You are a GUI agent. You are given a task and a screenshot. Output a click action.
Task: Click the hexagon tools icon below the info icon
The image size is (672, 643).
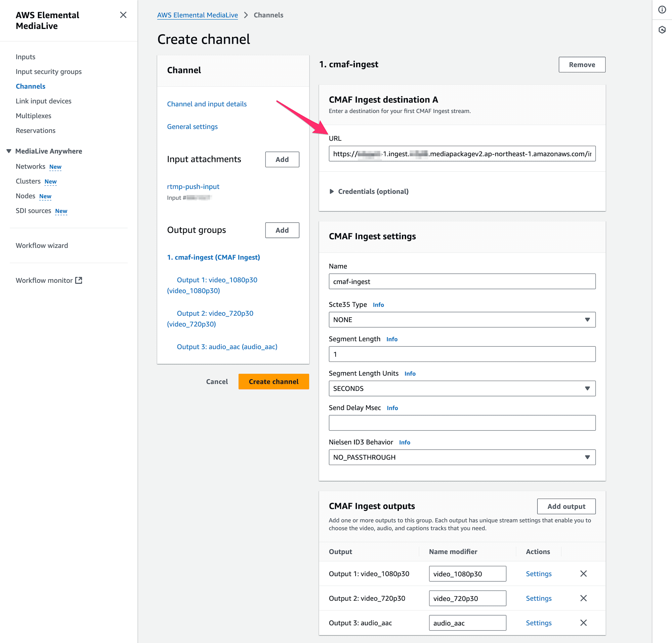662,30
